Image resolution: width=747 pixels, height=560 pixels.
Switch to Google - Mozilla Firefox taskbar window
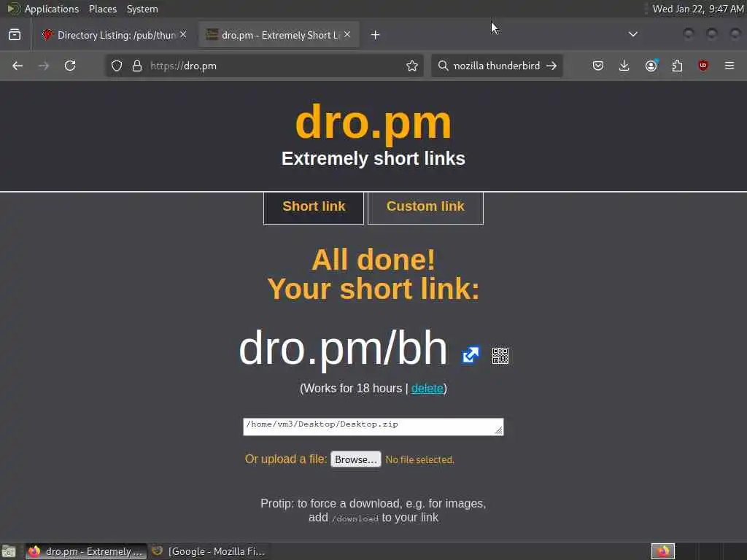208,551
